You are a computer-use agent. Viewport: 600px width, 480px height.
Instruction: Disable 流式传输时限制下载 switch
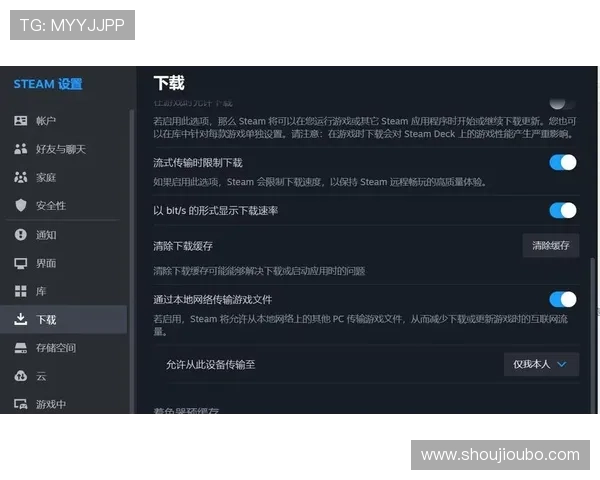(x=563, y=162)
